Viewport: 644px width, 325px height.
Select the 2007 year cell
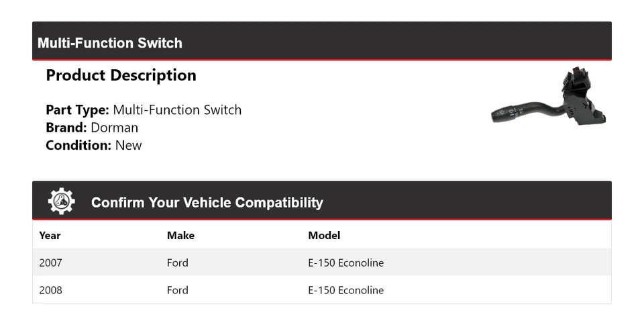click(x=50, y=263)
